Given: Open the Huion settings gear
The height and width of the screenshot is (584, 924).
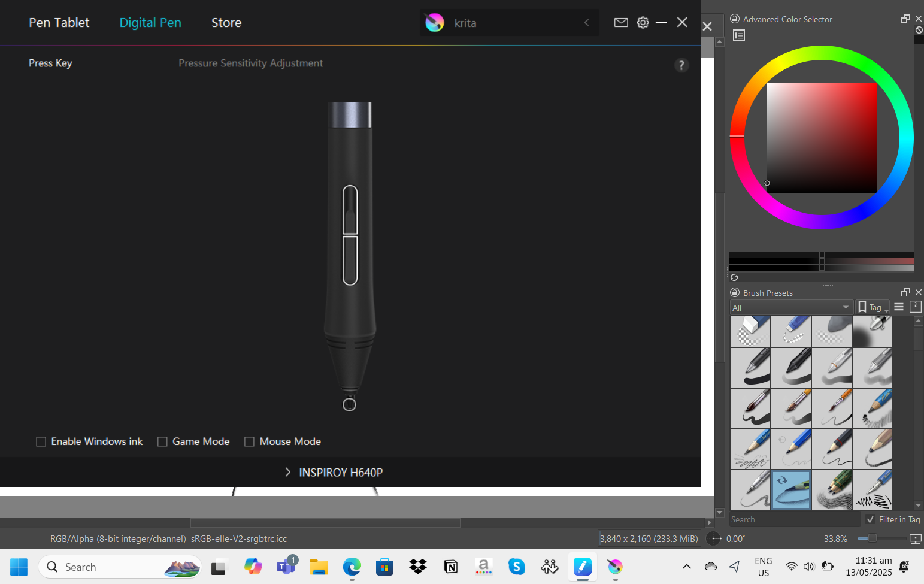Looking at the screenshot, I should tap(643, 23).
